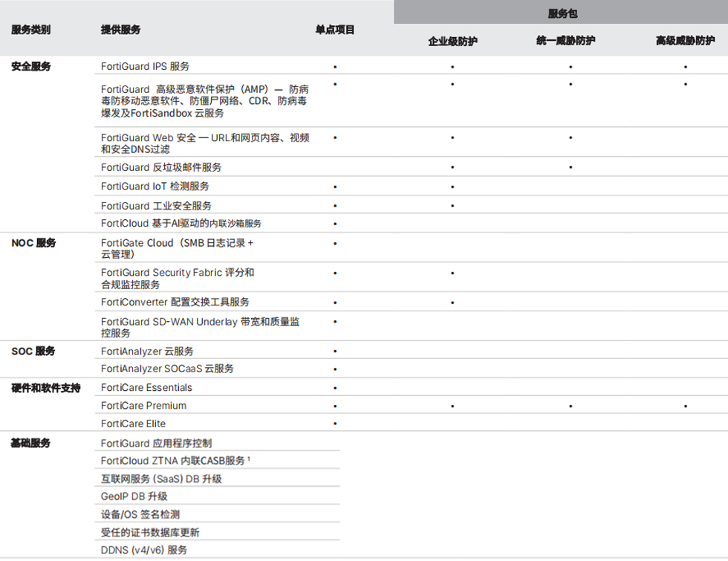Click the GeoIP DB 升级 row text
728x561 pixels.
[x=134, y=496]
